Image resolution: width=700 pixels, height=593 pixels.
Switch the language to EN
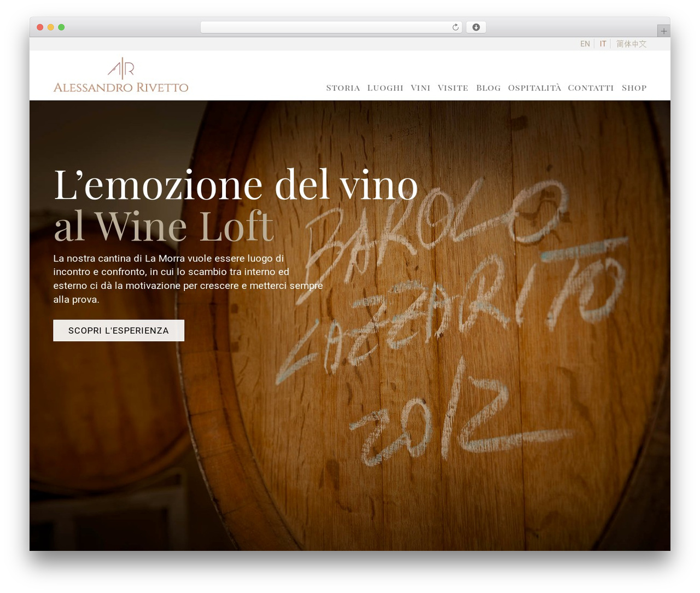(585, 44)
